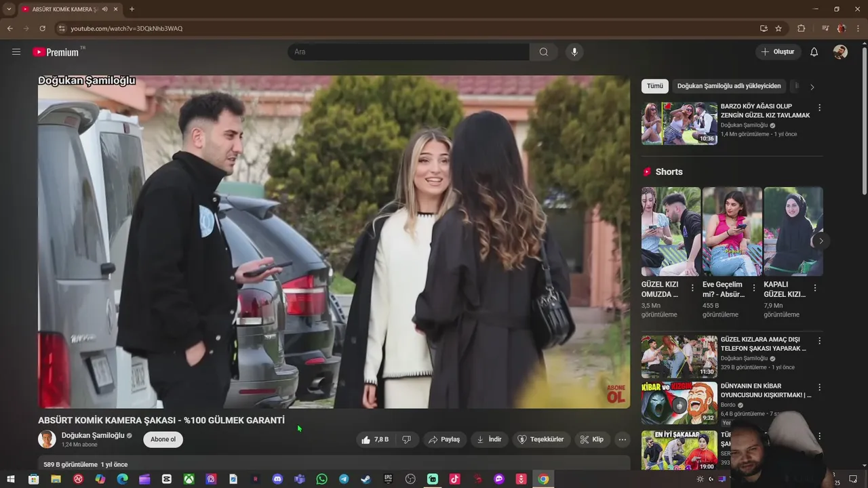Open Telegram from the taskbar
The image size is (868, 488).
[344, 479]
